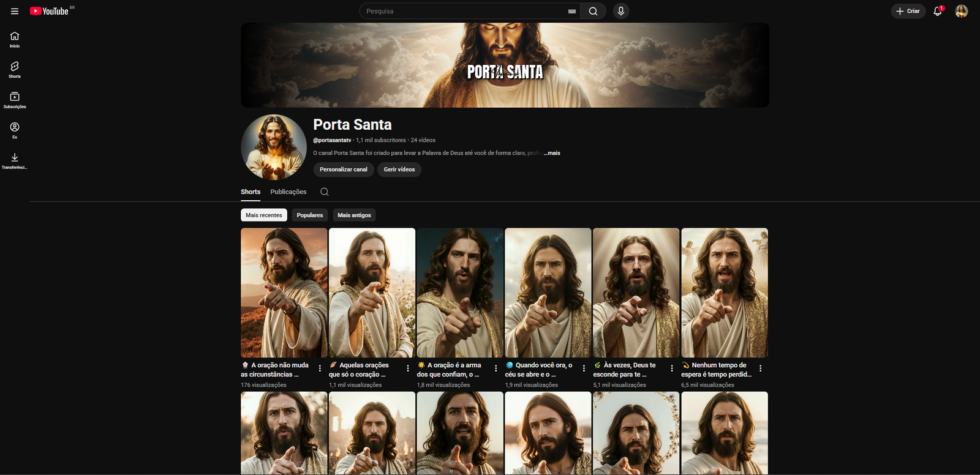
Task: Expand channel description with ...mais
Action: (x=552, y=153)
